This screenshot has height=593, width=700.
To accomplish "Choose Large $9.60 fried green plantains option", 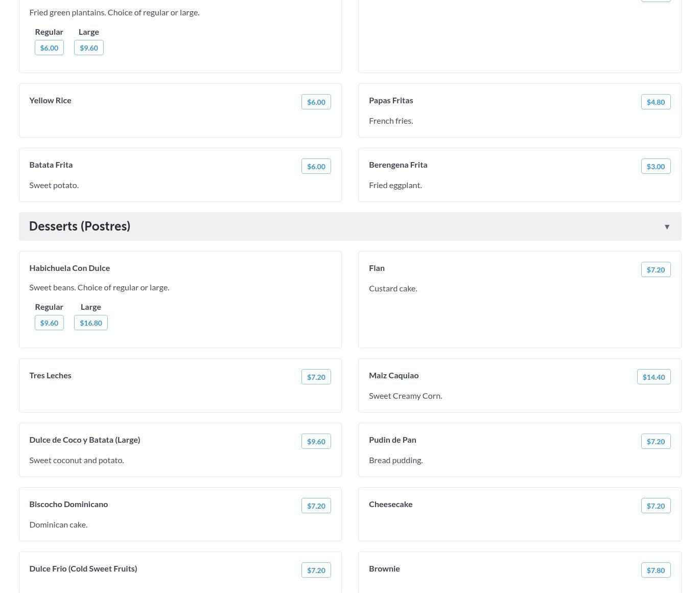I will [88, 48].
